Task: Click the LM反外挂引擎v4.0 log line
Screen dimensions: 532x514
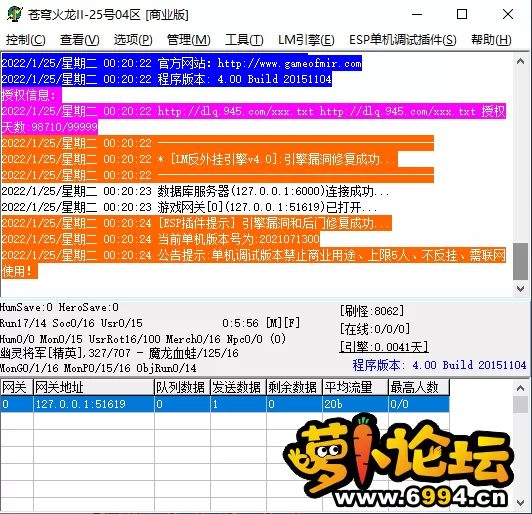Action: tap(200, 159)
